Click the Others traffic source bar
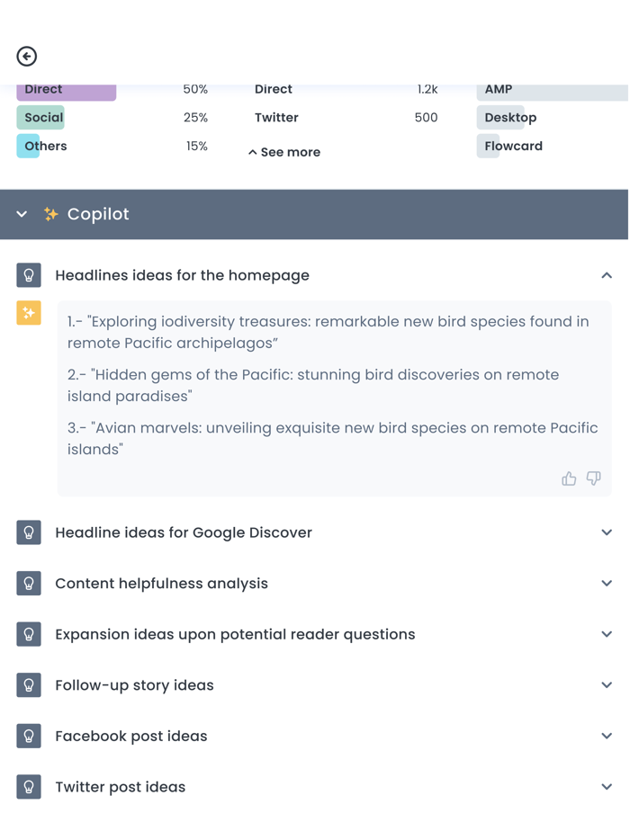Image resolution: width=630 pixels, height=840 pixels. coord(28,146)
